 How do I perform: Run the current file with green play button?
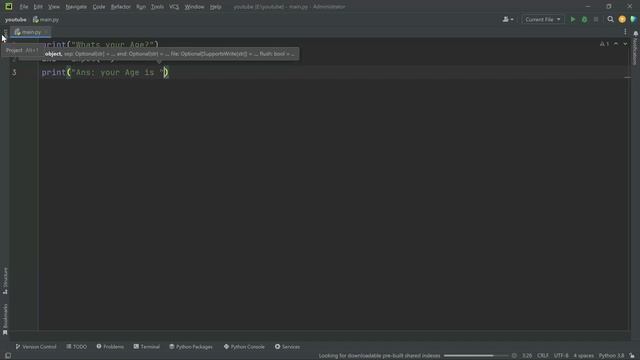[573, 19]
